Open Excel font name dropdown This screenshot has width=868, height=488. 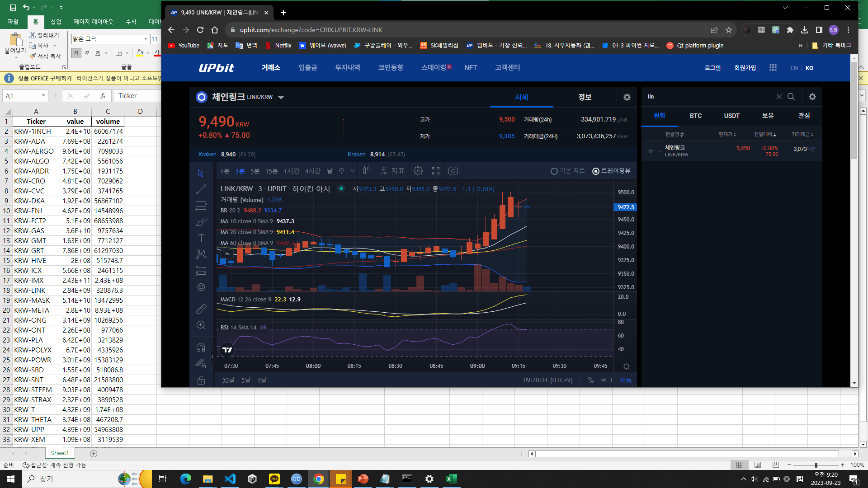(146, 39)
